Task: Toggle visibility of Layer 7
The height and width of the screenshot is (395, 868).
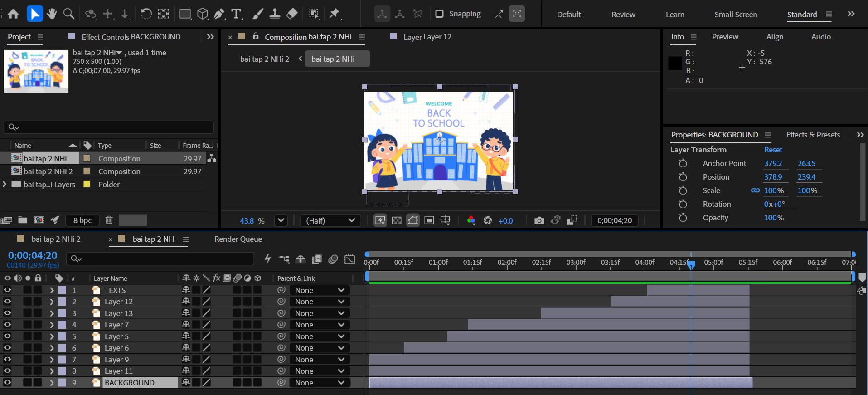Action: (x=8, y=325)
